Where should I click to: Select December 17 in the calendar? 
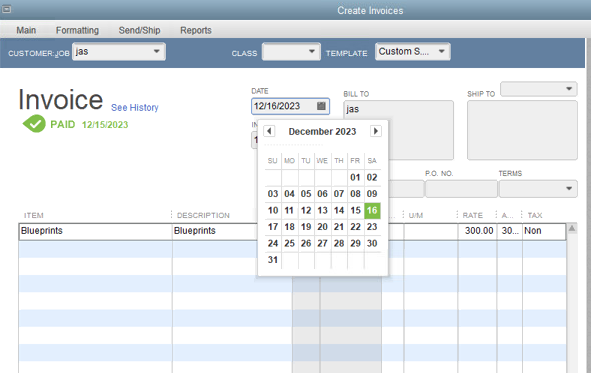click(273, 227)
